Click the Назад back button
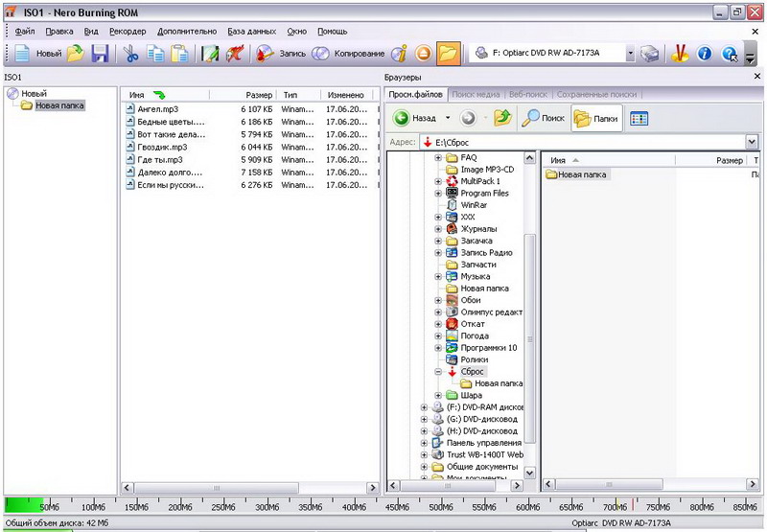767x532 pixels. tap(415, 118)
